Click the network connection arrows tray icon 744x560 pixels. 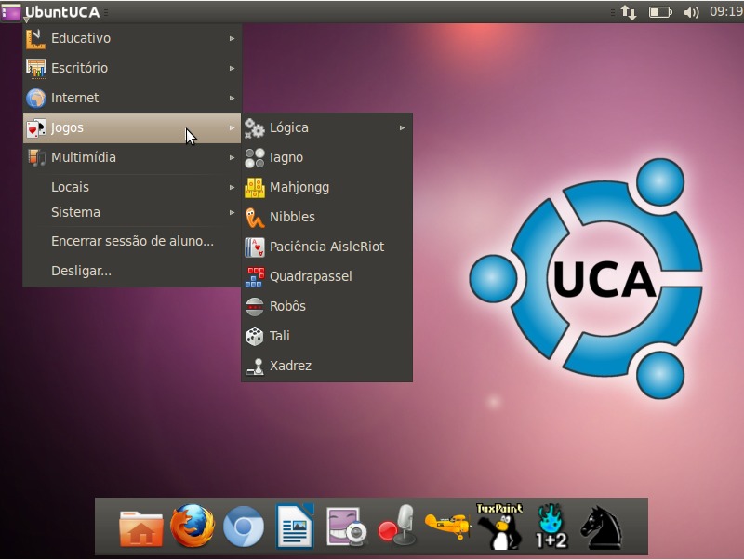pyautogui.click(x=629, y=12)
